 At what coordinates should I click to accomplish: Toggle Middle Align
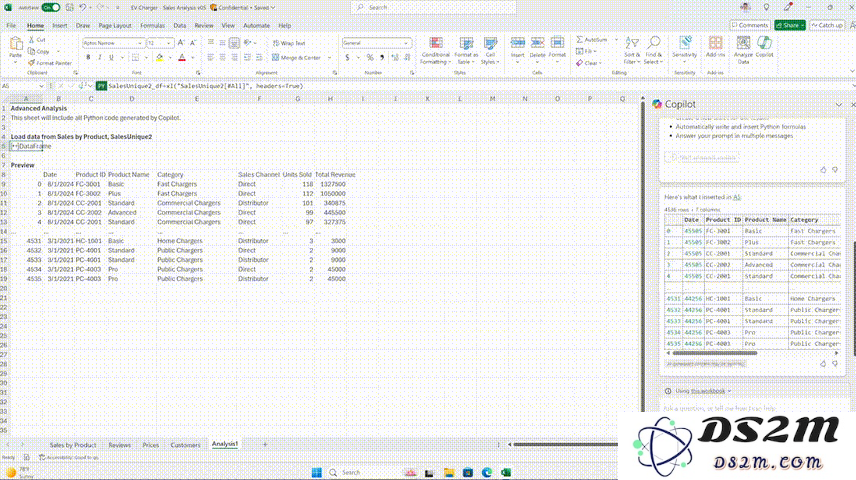222,43
